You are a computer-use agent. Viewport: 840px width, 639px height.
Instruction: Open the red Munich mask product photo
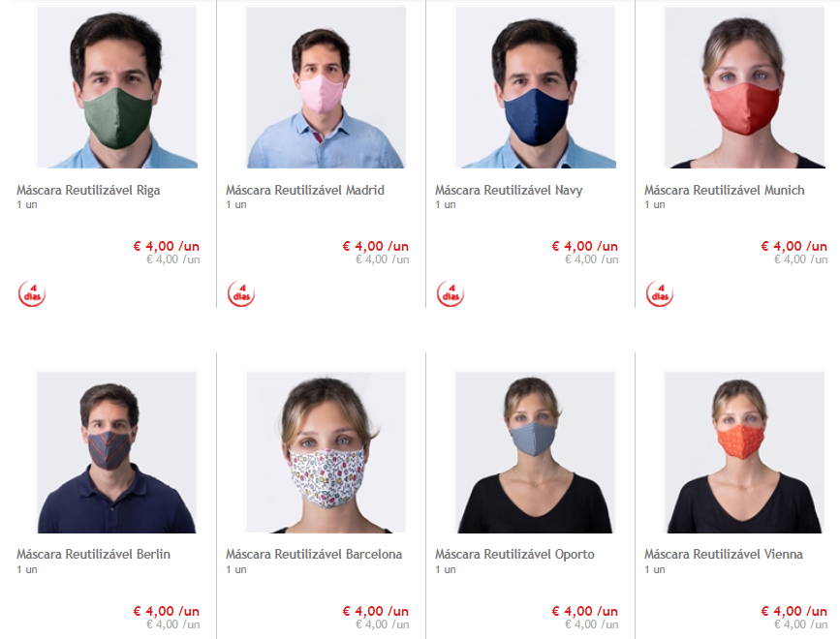tap(745, 87)
